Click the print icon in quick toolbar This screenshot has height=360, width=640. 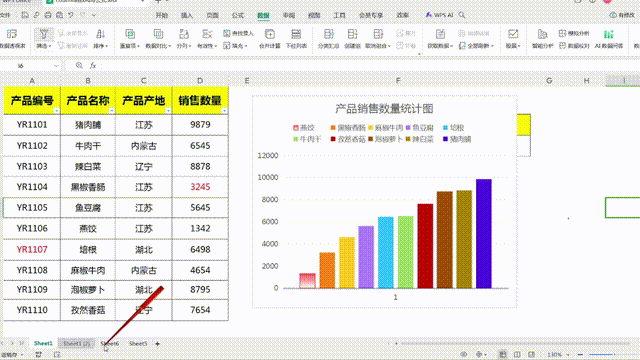click(48, 15)
